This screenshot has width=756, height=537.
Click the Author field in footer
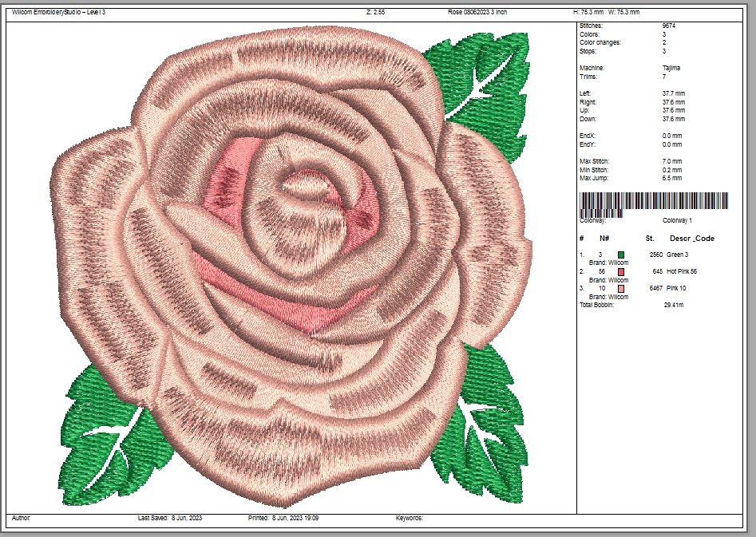22,518
